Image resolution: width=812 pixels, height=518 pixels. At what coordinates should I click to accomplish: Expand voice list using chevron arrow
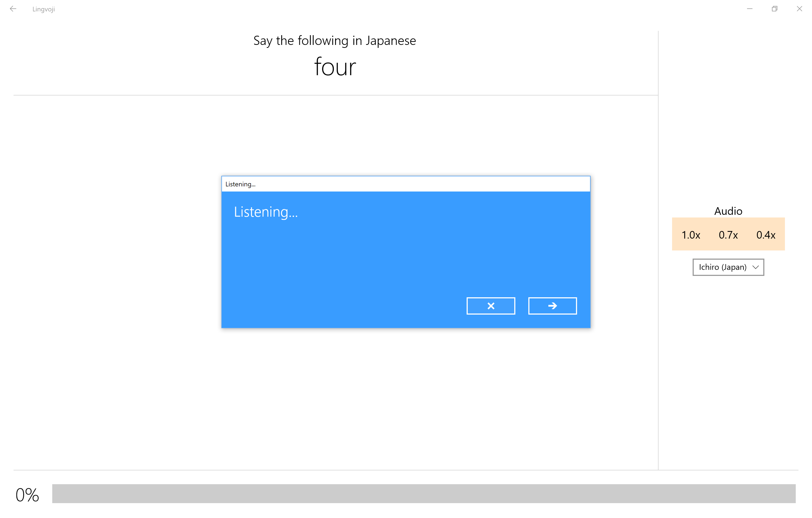coord(755,267)
